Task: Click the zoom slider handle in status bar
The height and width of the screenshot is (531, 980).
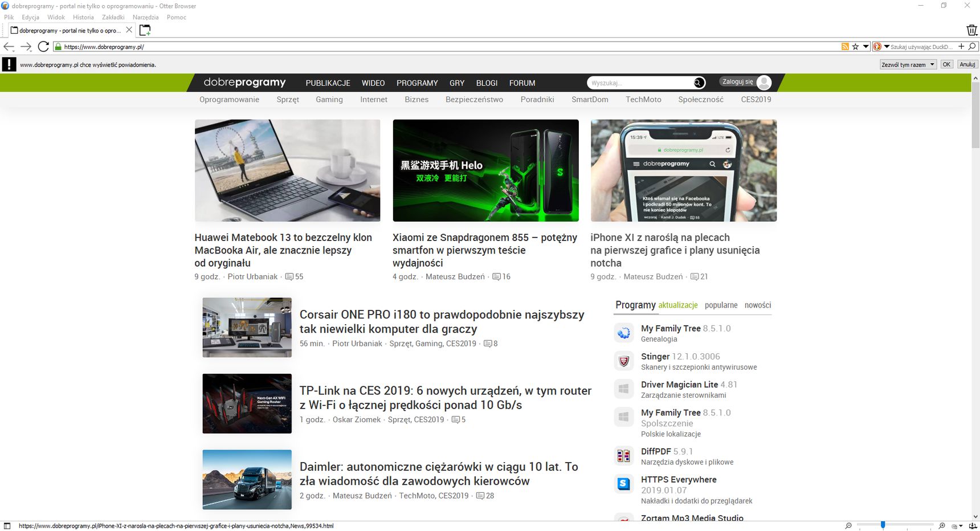Action: [x=883, y=525]
